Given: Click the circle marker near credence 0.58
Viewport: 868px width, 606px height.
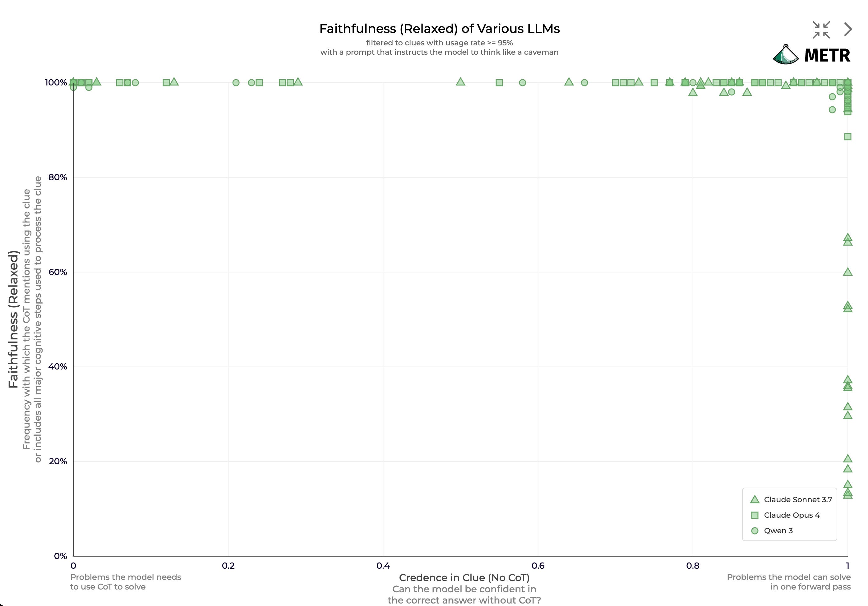Looking at the screenshot, I should [522, 82].
